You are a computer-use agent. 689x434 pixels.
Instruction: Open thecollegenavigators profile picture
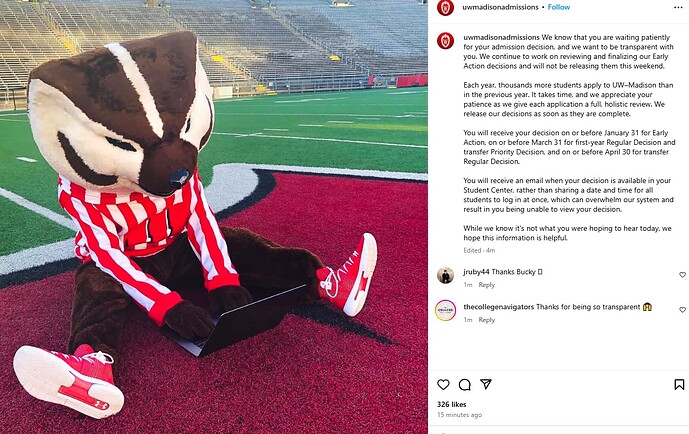coord(445,311)
